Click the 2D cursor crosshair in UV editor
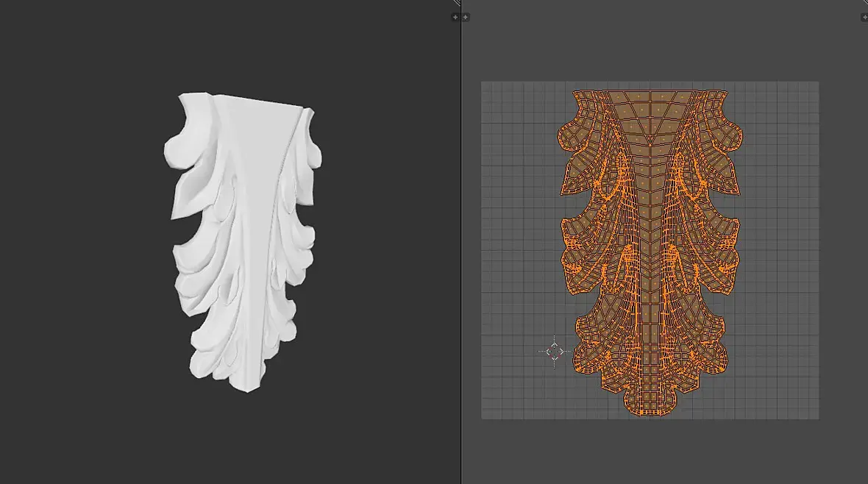Screen dimensions: 868x484 click(x=555, y=351)
